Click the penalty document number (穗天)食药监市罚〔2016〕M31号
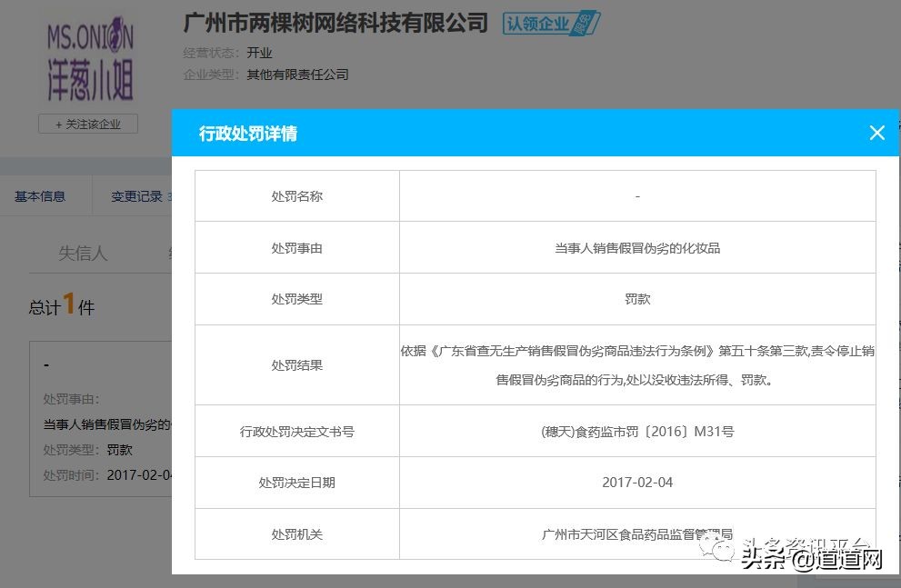This screenshot has height=588, width=901. click(x=636, y=431)
